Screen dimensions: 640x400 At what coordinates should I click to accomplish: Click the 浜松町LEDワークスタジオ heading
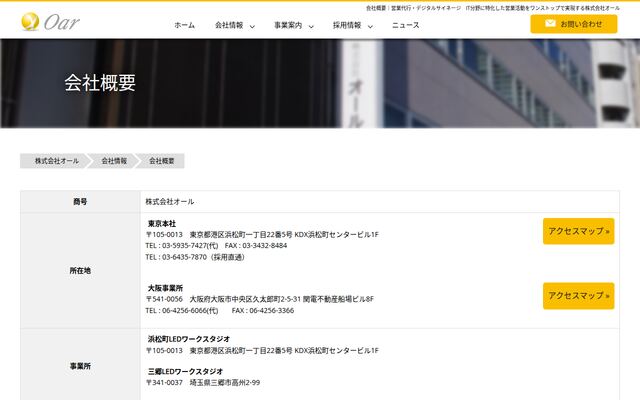tap(189, 339)
